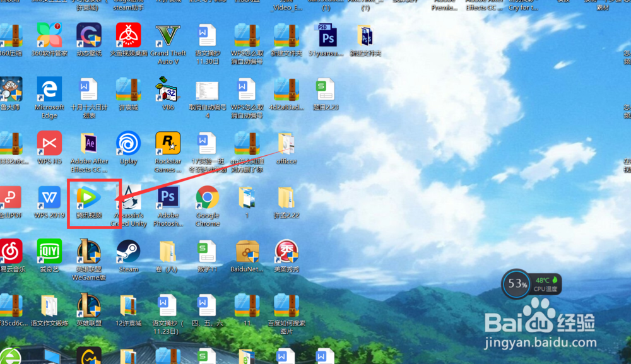Click the 17实验一班 Word document

[x=207, y=143]
